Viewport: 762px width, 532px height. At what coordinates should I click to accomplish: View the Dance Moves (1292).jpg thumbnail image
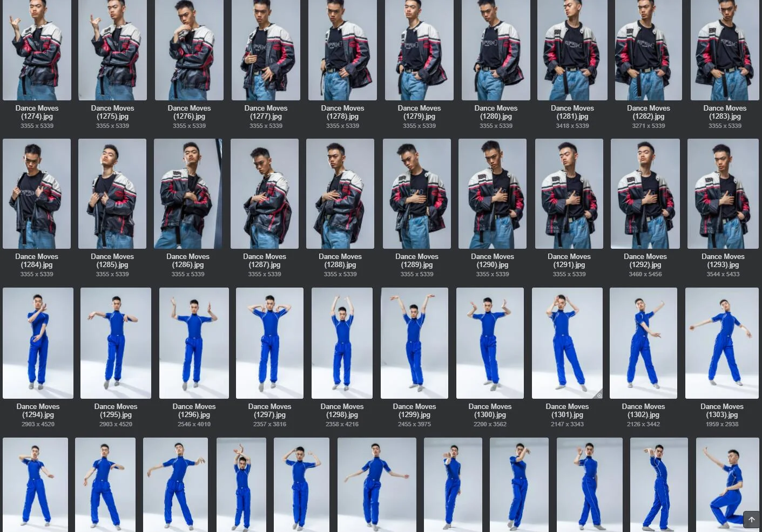coord(645,194)
